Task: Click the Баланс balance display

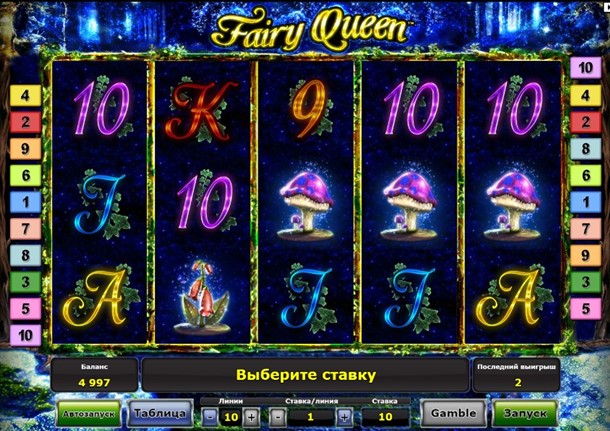Action: click(94, 375)
